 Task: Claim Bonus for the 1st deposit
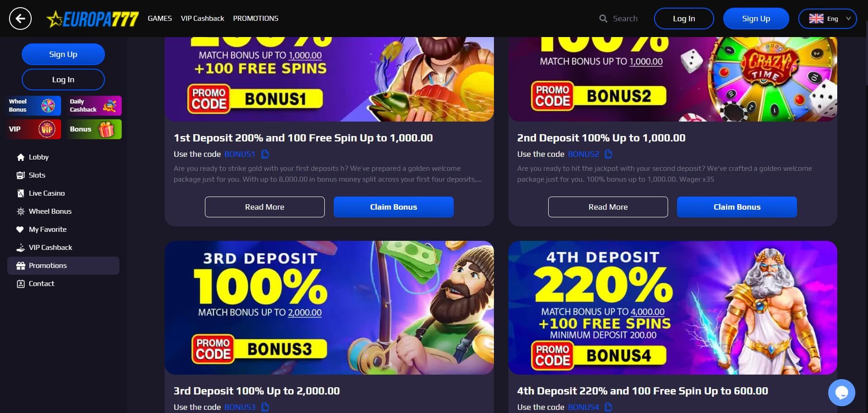(394, 207)
